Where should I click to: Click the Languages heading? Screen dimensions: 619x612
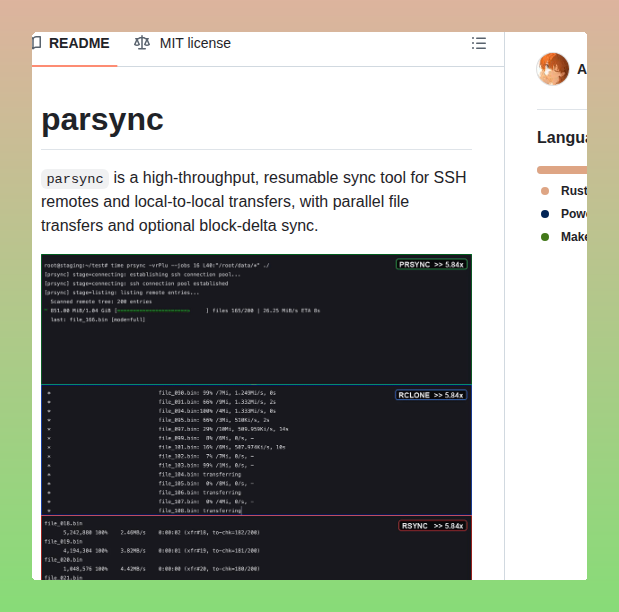click(x=562, y=137)
